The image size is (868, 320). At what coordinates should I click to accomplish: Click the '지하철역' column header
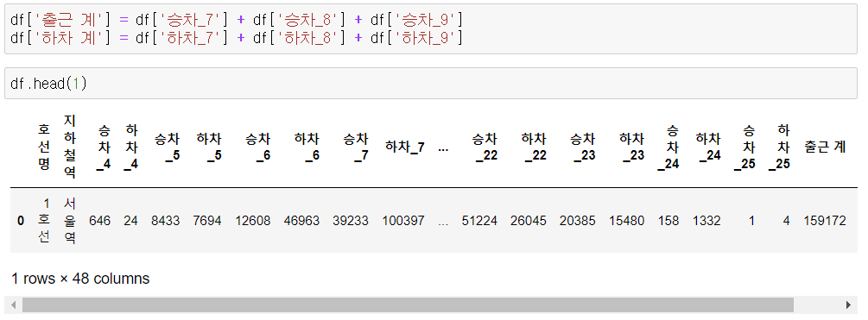[70, 147]
